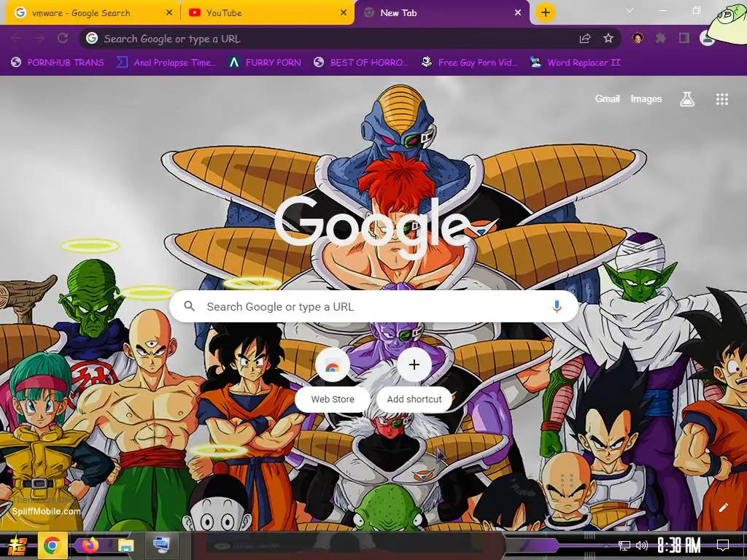Go forward with the forward arrow
The width and height of the screenshot is (747, 560).
click(39, 39)
